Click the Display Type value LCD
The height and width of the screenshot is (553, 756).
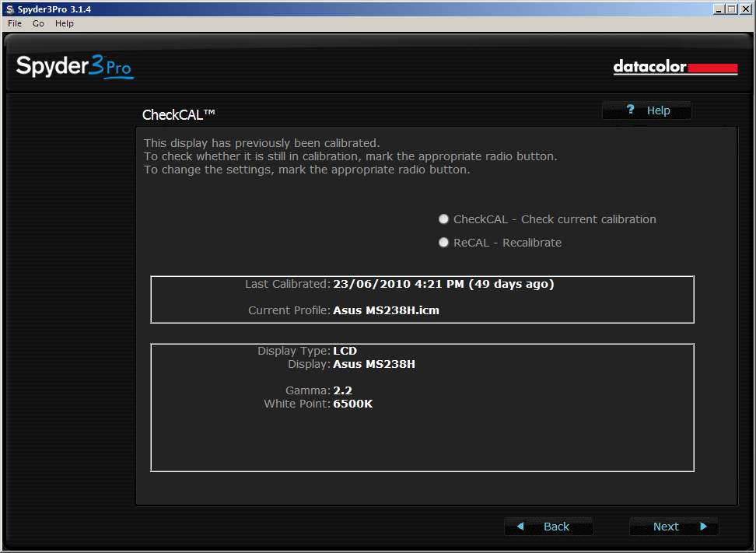[345, 351]
